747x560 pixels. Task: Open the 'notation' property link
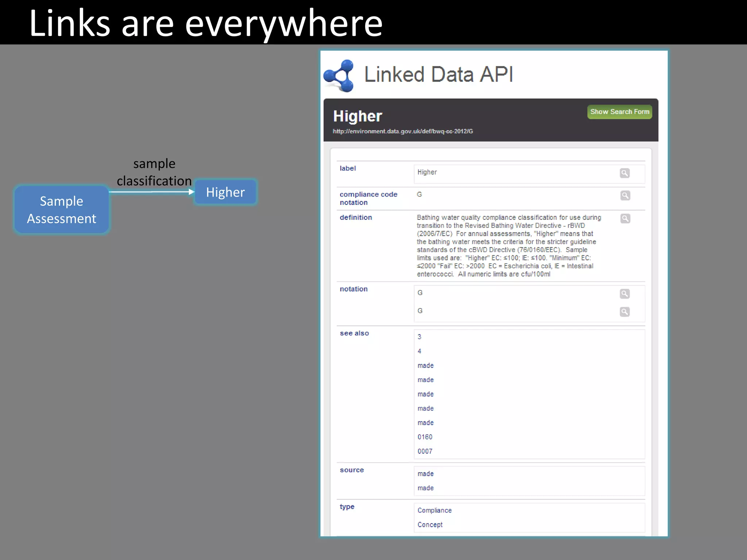coord(353,289)
